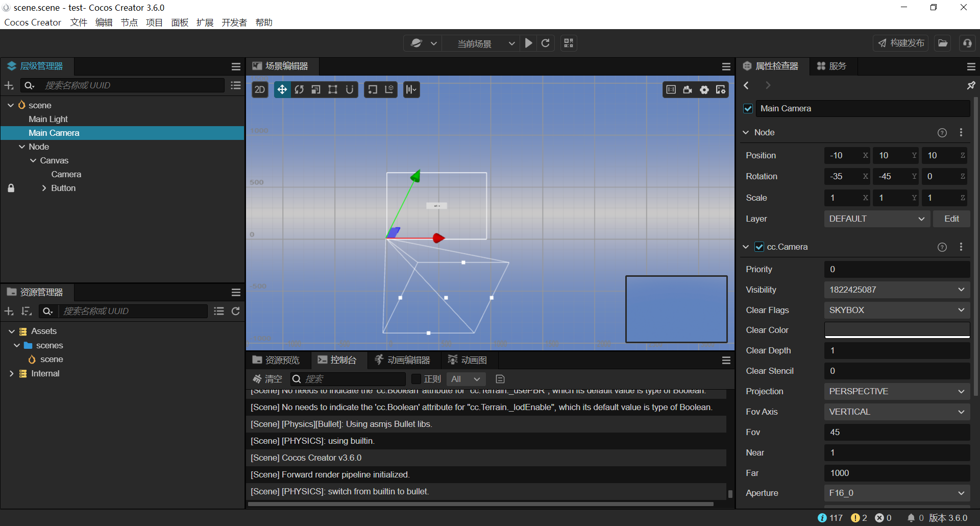Clear the console with 清空 button
The image size is (980, 526).
pos(267,379)
